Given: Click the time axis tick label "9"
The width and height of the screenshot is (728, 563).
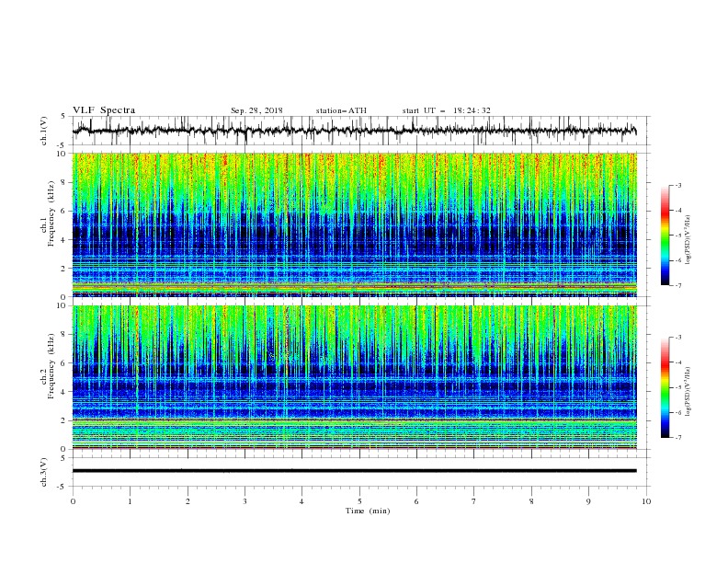Looking at the screenshot, I should [x=588, y=501].
